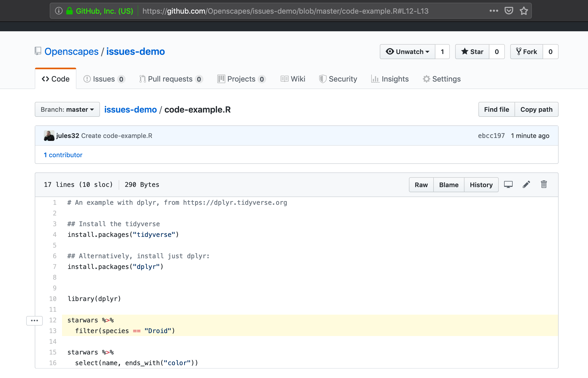
Task: Open the Pull requests tab
Action: point(171,79)
